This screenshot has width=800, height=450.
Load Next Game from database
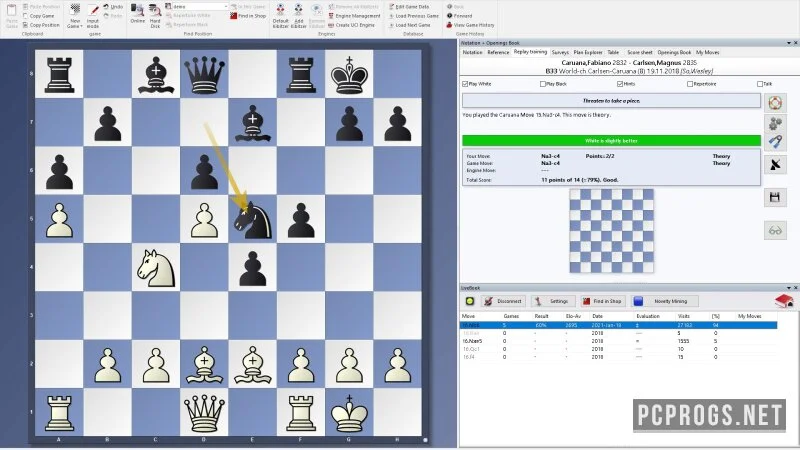[x=410, y=24]
